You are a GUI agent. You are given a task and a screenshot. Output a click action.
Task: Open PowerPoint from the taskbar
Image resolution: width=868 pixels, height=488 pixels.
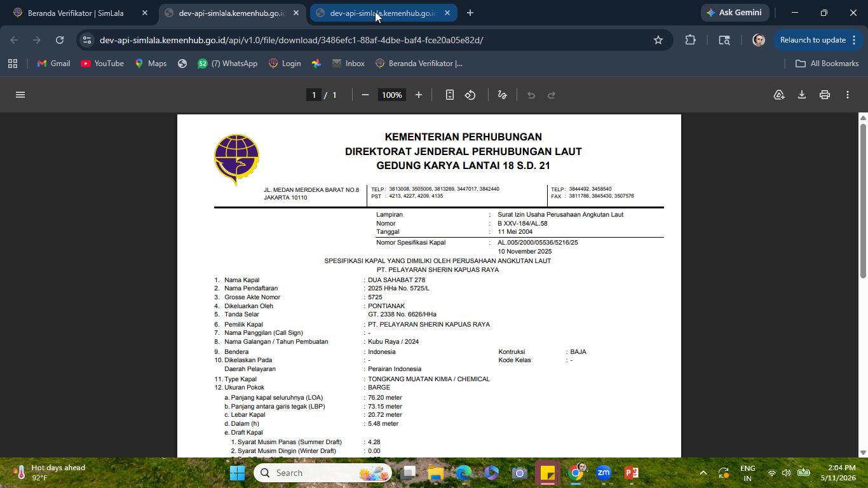[632, 473]
